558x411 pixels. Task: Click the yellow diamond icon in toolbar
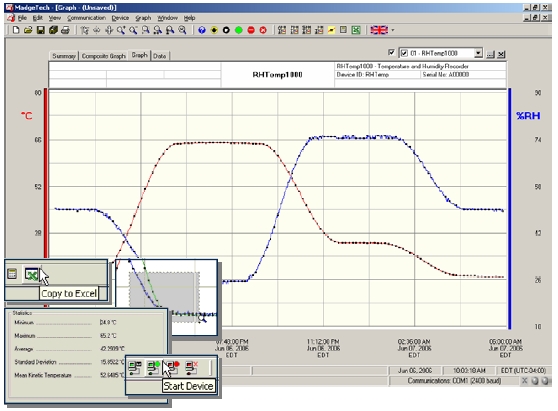point(214,30)
